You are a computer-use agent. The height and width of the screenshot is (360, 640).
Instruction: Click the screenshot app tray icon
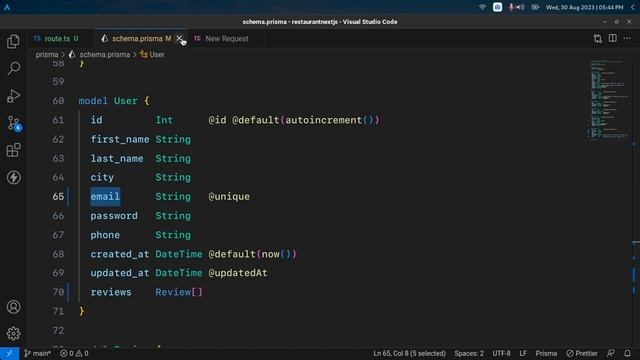coord(497,7)
